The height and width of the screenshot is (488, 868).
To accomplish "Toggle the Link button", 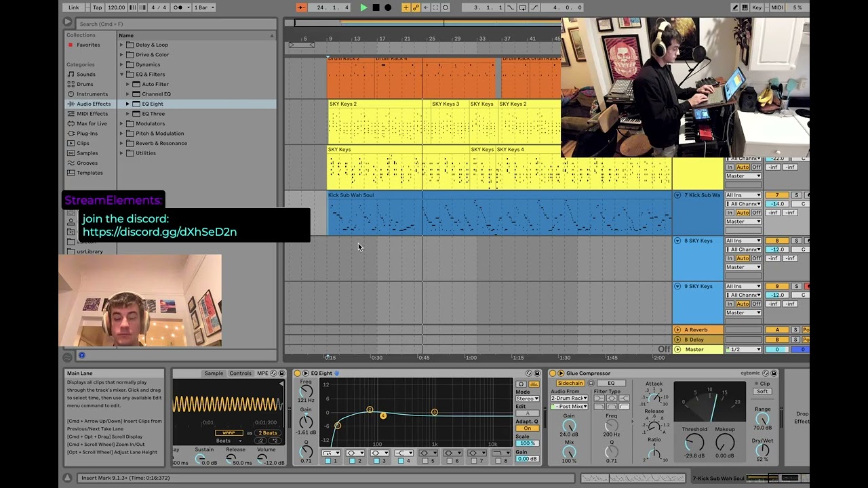I will point(74,7).
